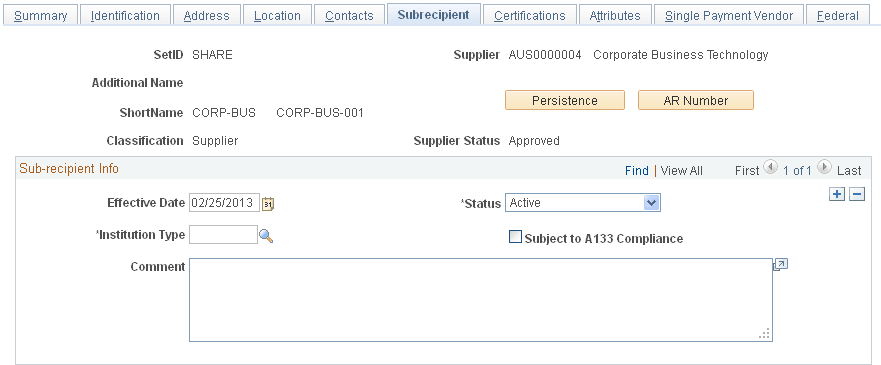Go to next row arrow

pos(824,167)
